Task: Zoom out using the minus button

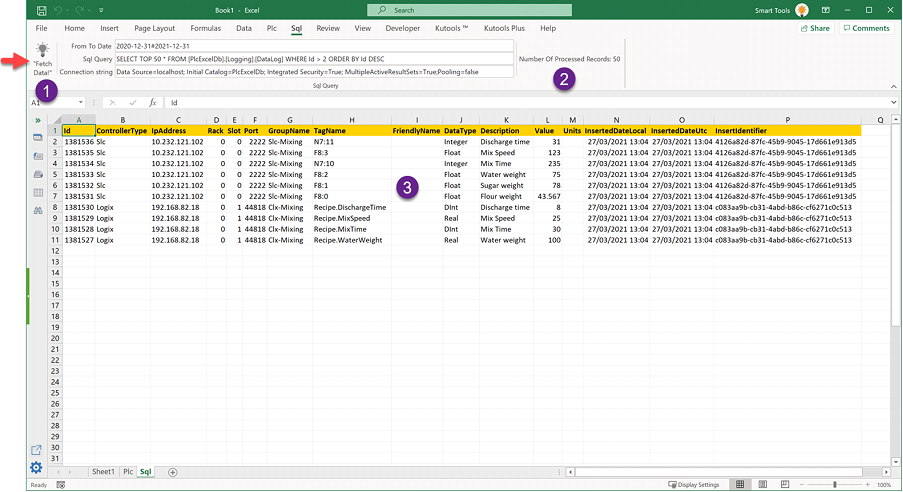Action: tap(802, 485)
